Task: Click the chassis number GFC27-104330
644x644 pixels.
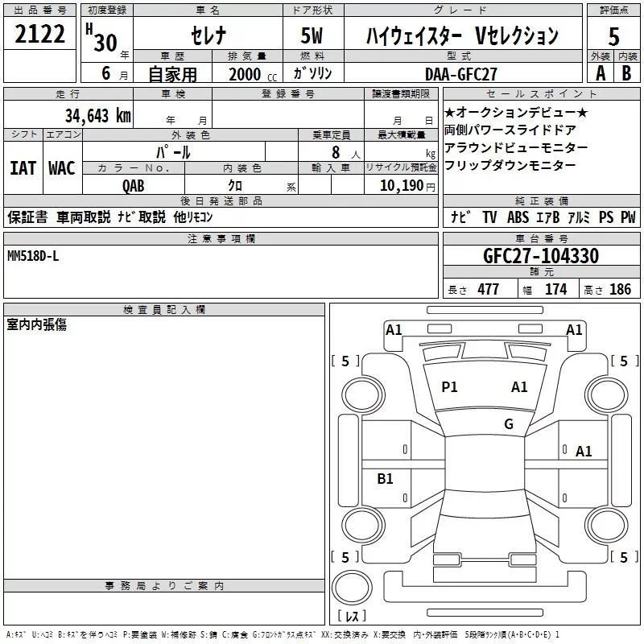Action: tap(541, 256)
